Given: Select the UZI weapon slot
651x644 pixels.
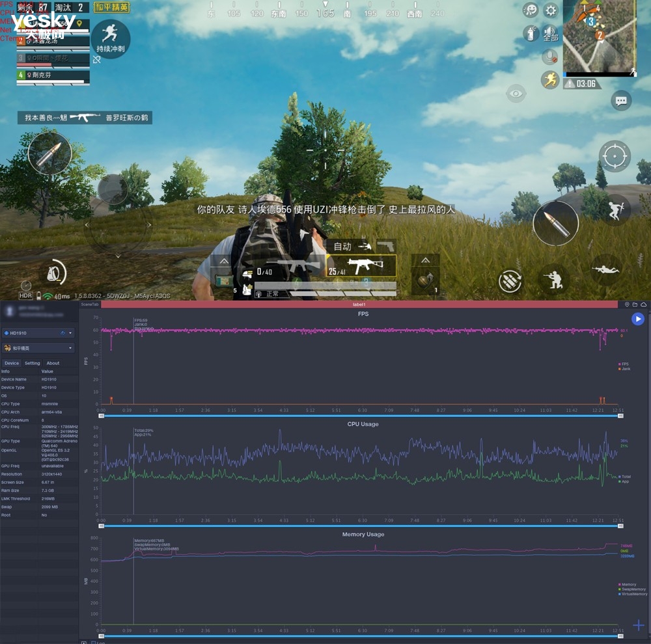Looking at the screenshot, I should coord(361,265).
